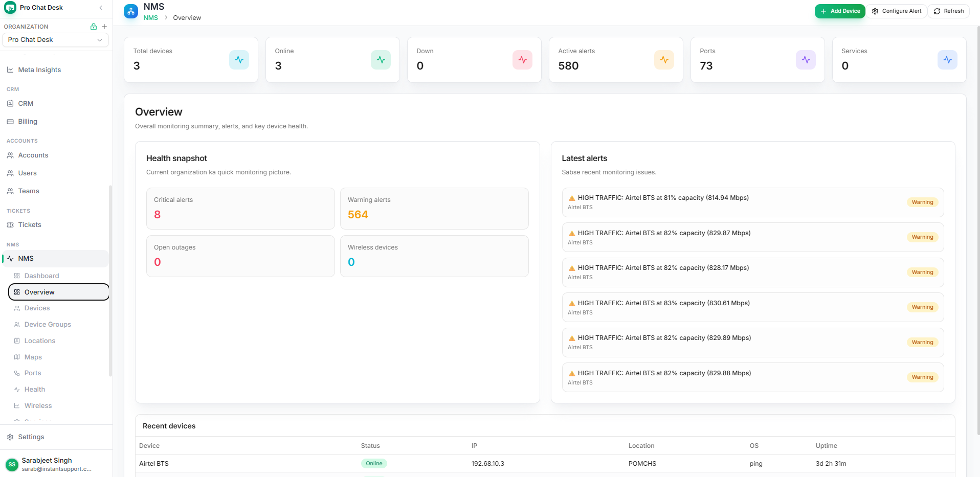980x477 pixels.
Task: Open Health in the NMS menu
Action: tap(35, 390)
